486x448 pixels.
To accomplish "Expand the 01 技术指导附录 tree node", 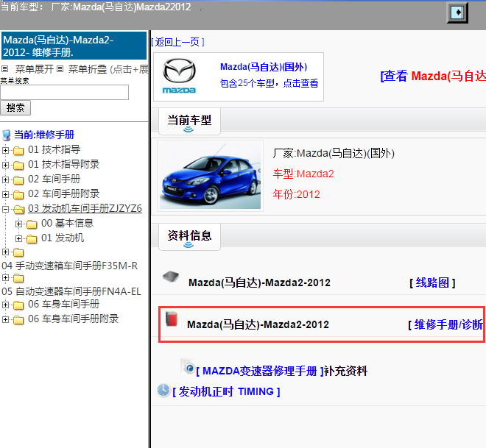I will (x=5, y=165).
